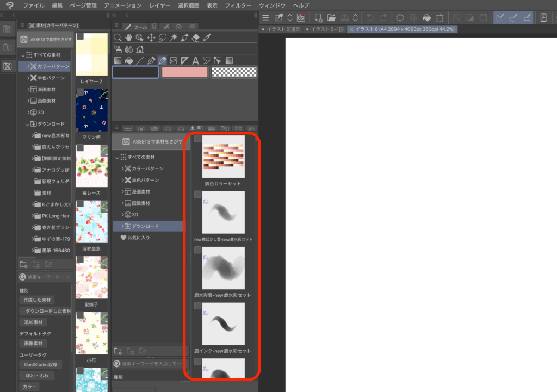The image size is (557, 392).
Task: Select the Auto Select magic wand tool
Action: coord(174,38)
